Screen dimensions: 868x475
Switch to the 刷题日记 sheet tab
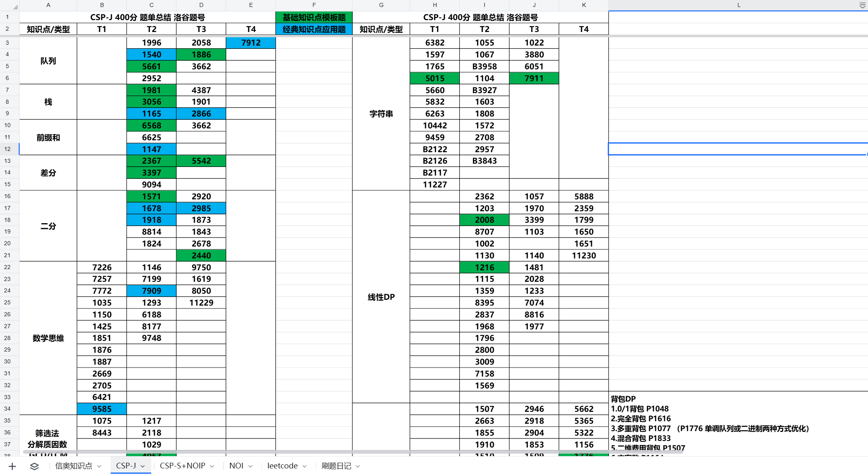tap(336, 466)
